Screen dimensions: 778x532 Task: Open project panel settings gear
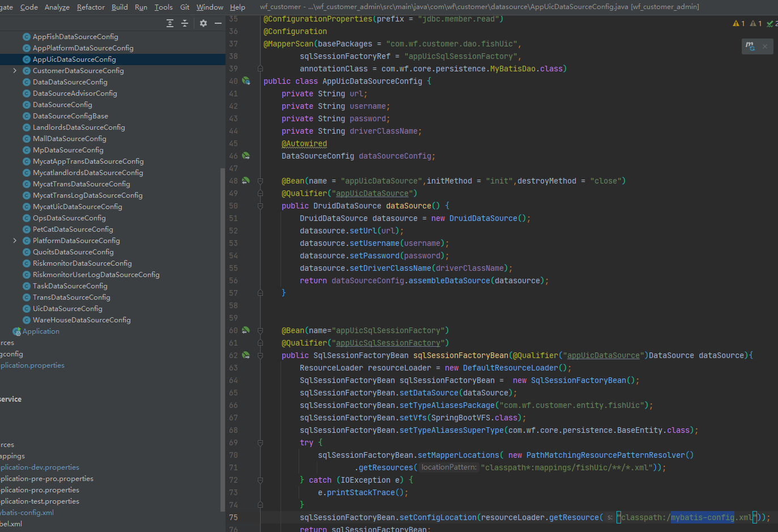[203, 23]
